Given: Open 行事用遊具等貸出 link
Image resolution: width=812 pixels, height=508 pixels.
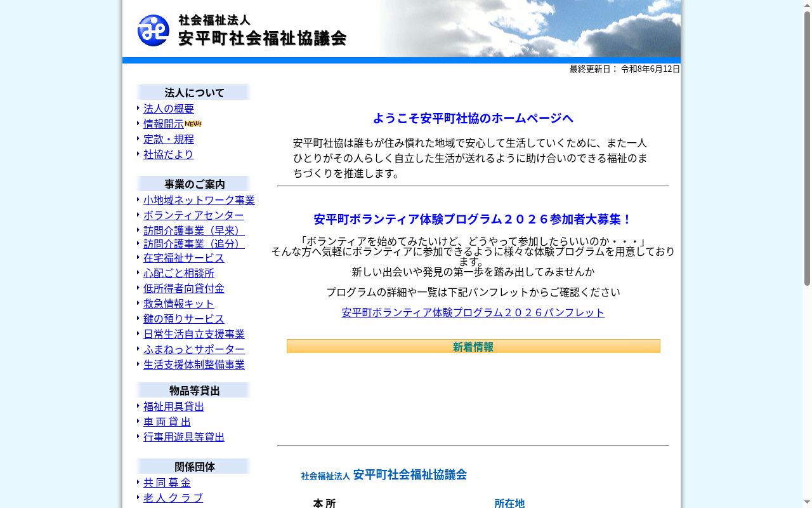Looking at the screenshot, I should pyautogui.click(x=184, y=437).
